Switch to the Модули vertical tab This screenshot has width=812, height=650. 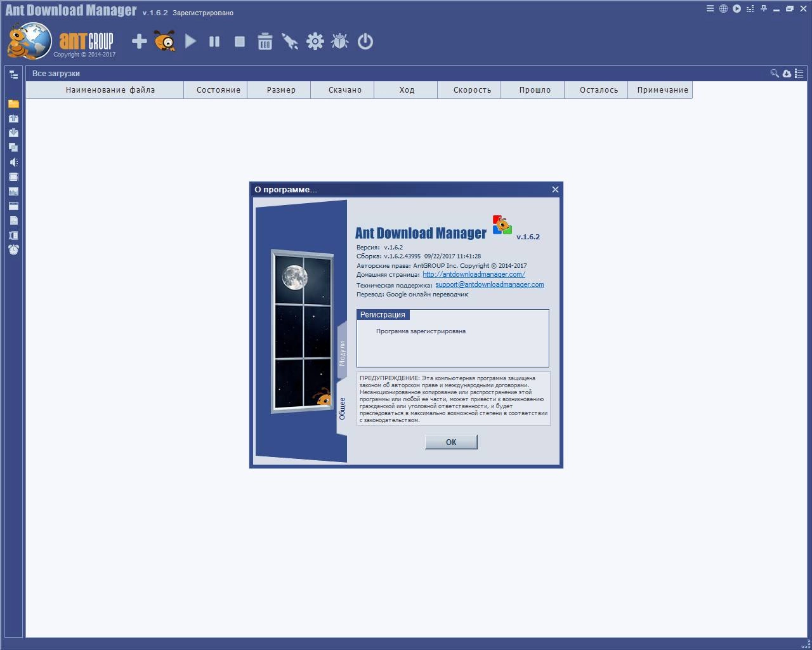342,353
